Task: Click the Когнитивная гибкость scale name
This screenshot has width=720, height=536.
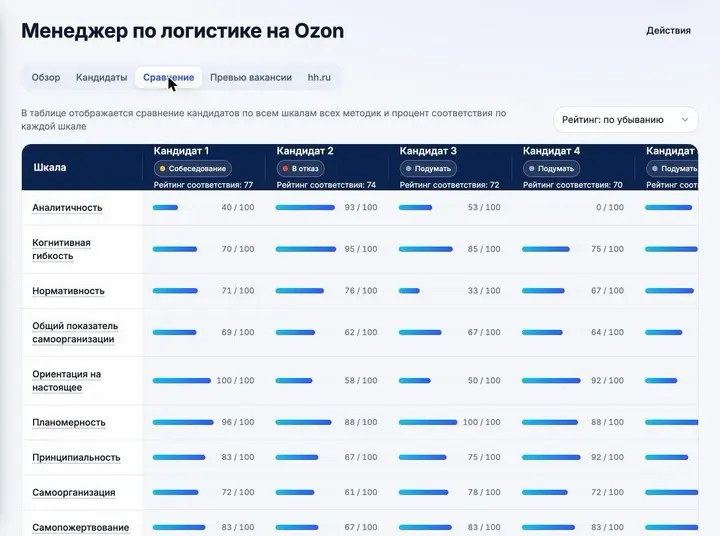Action: 61,249
